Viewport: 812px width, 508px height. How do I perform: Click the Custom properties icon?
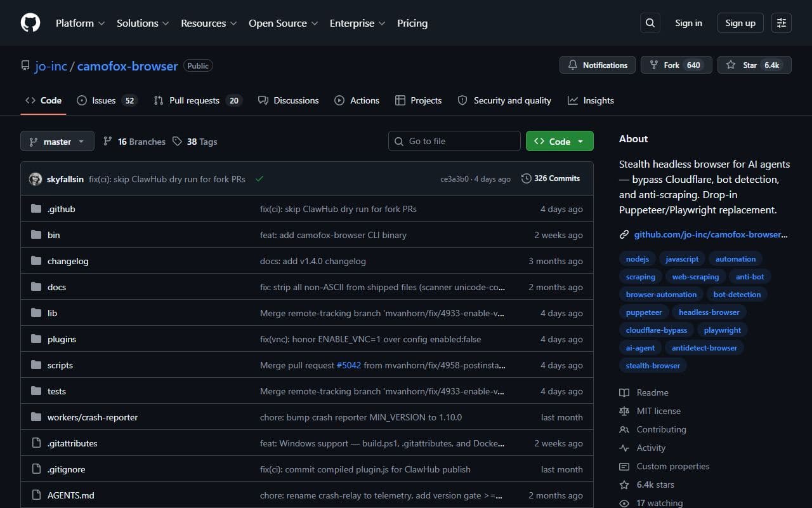(624, 466)
